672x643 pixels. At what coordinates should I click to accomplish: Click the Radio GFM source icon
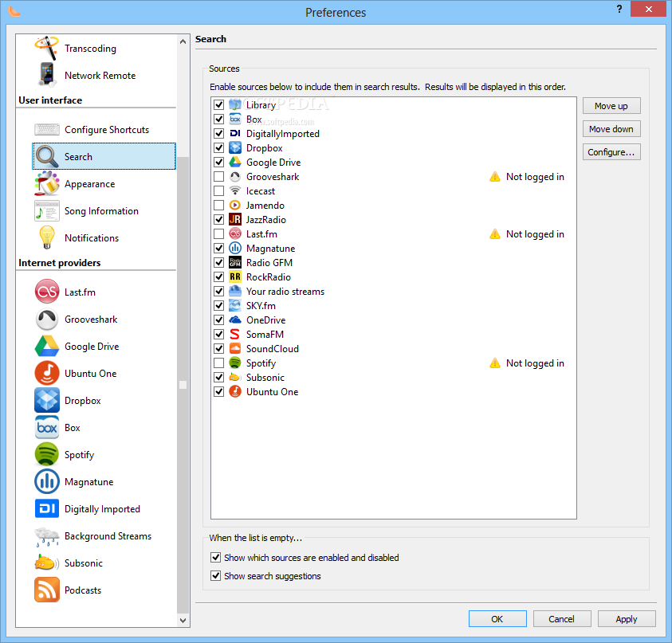(235, 263)
